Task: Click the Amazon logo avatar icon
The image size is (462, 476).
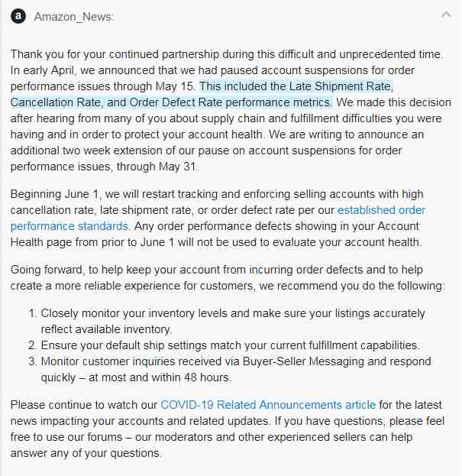Action: 18,16
